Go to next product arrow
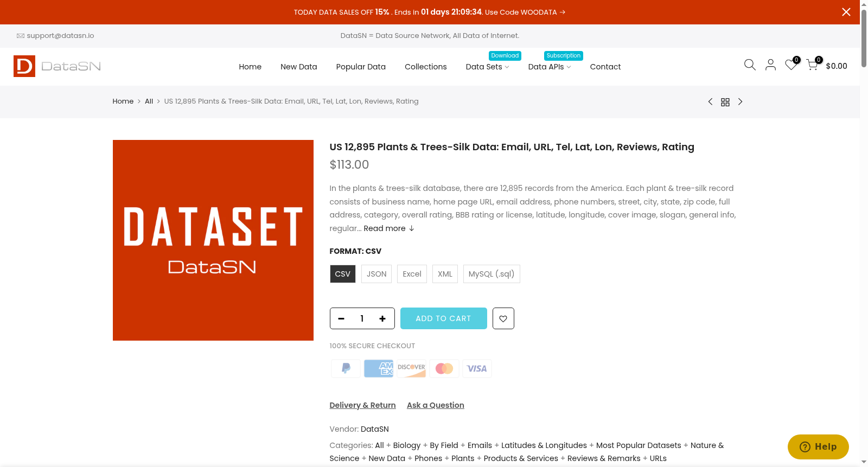The height and width of the screenshot is (467, 868). point(740,101)
